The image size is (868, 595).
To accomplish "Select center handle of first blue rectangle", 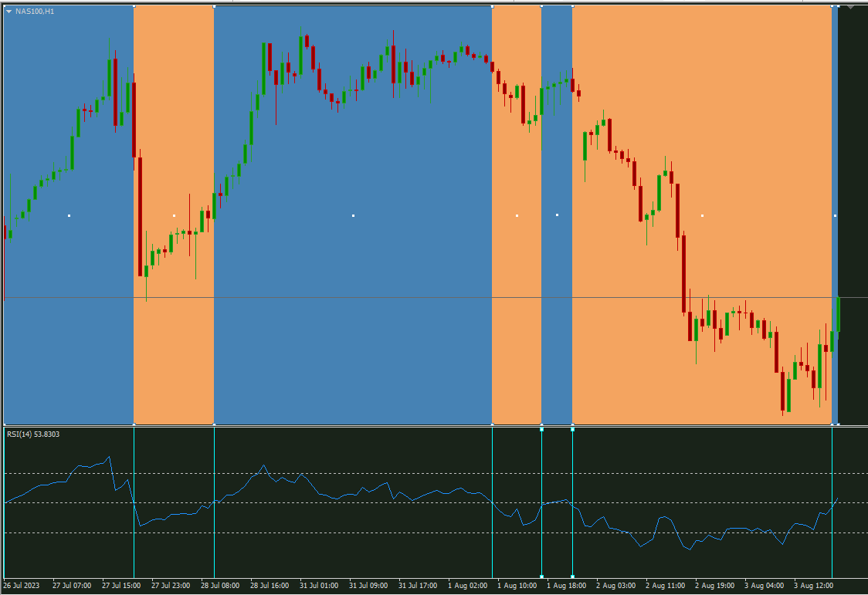I will [70, 215].
